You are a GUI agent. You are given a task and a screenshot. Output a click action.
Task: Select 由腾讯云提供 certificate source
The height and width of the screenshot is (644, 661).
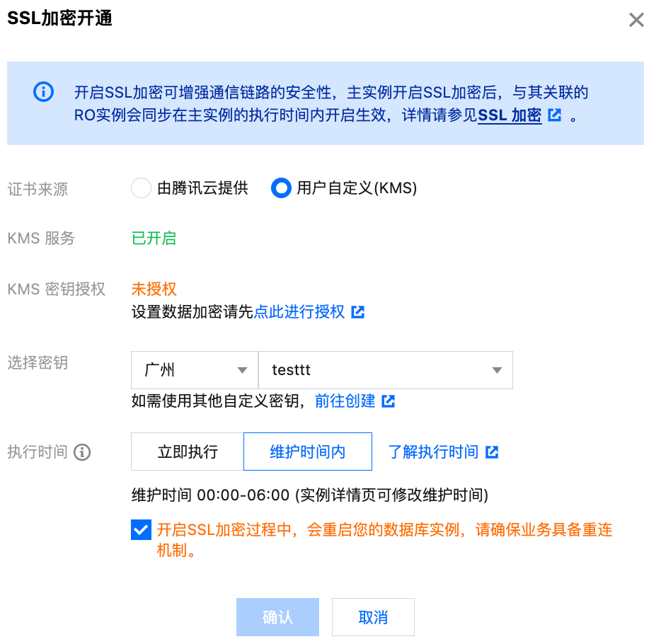click(x=142, y=188)
